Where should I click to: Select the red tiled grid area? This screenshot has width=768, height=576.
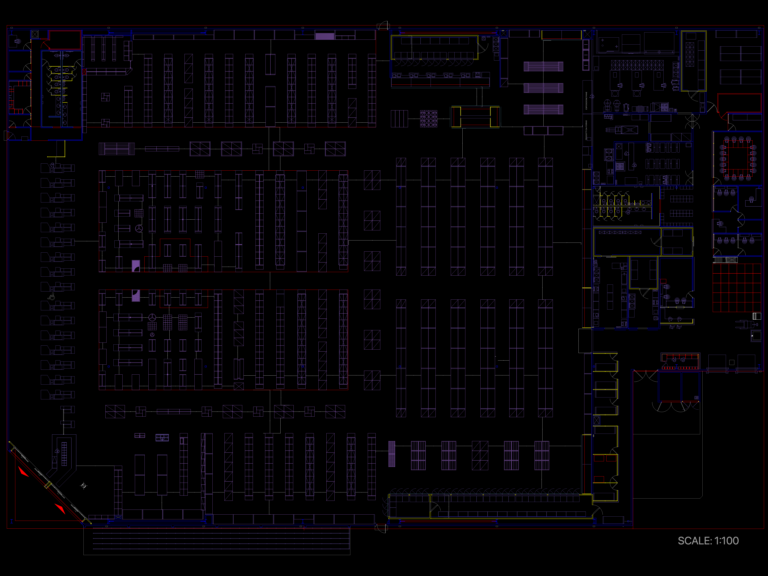[737, 288]
